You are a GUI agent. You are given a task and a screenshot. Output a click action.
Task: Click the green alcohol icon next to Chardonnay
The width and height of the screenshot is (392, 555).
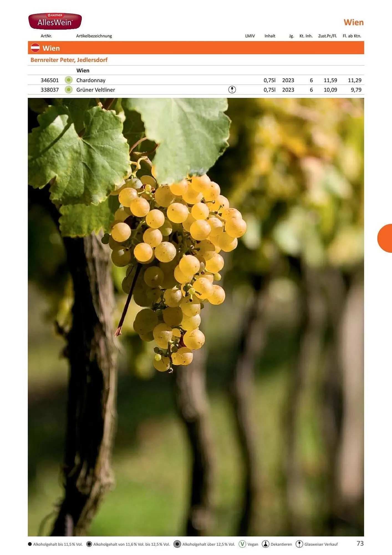[68, 80]
